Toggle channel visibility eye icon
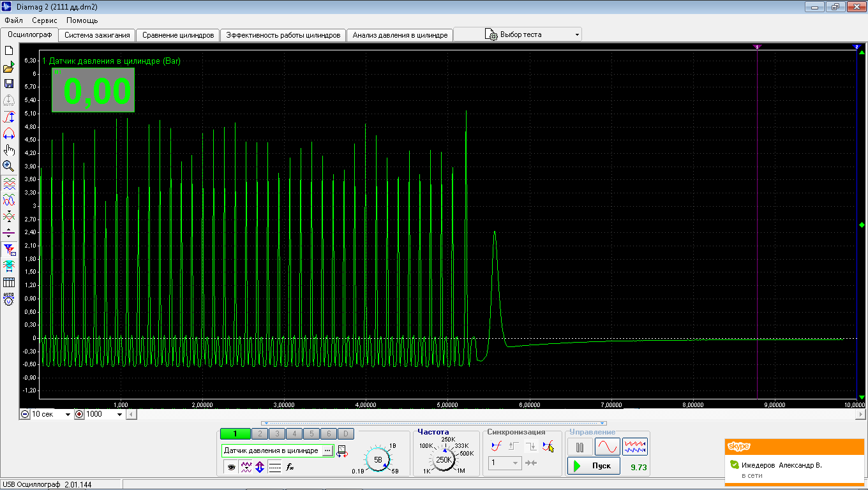868x490 pixels. [x=231, y=467]
